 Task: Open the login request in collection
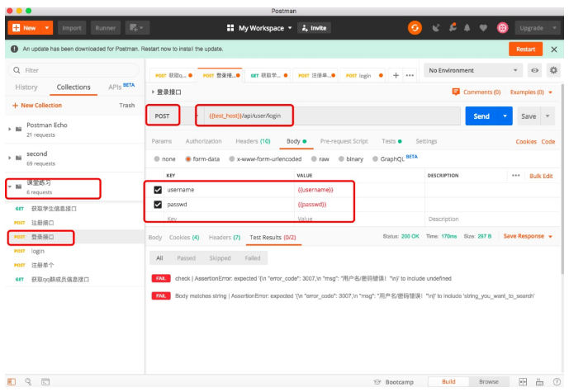coord(38,251)
